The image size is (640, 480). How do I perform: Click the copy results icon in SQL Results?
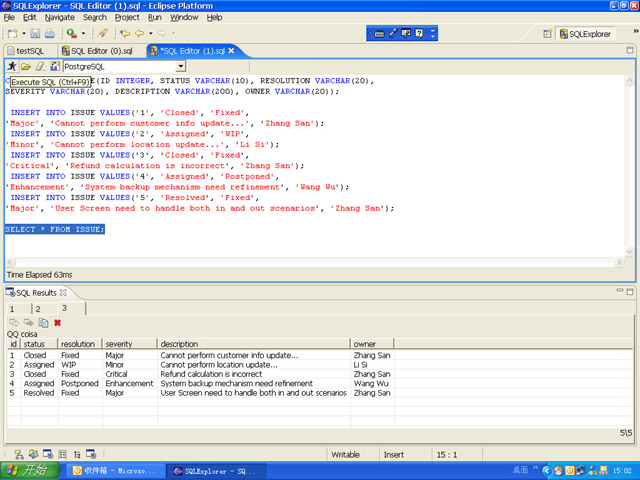(43, 323)
